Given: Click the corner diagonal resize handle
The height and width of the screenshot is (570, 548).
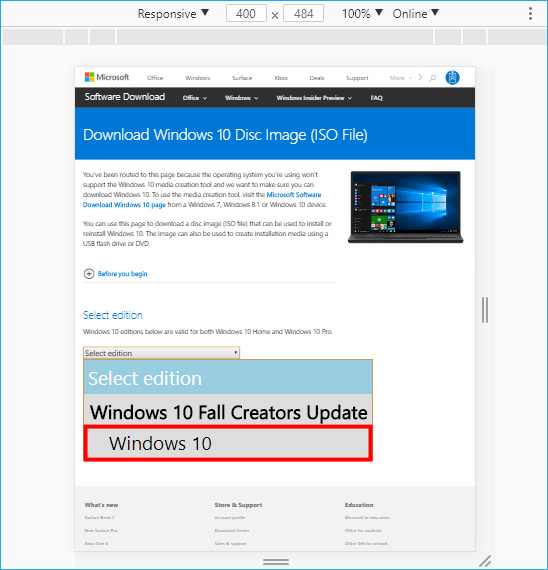Looking at the screenshot, I should pyautogui.click(x=485, y=561).
